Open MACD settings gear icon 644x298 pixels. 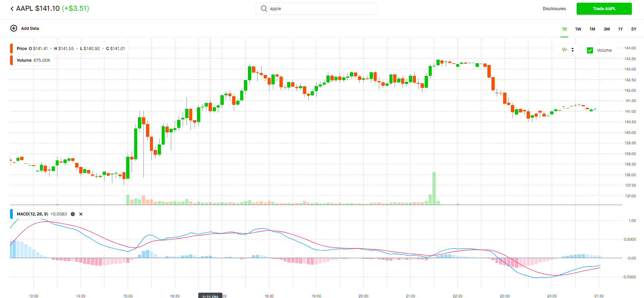73,214
